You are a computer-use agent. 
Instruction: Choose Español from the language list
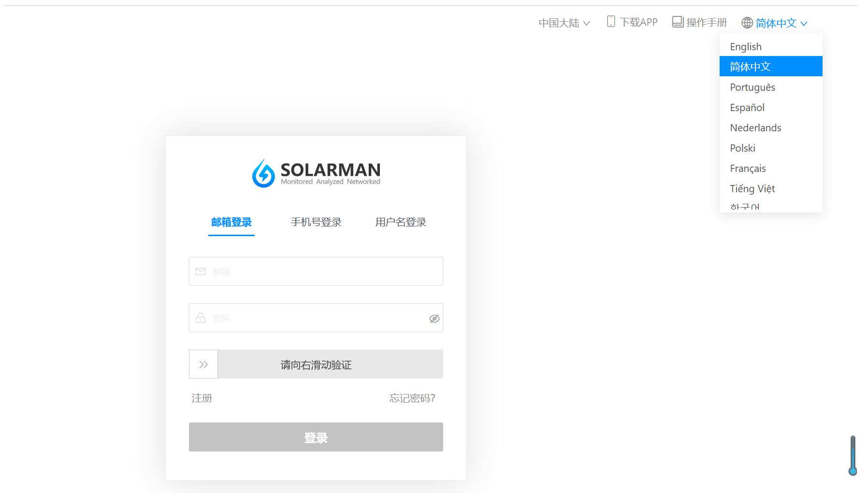[x=771, y=107]
